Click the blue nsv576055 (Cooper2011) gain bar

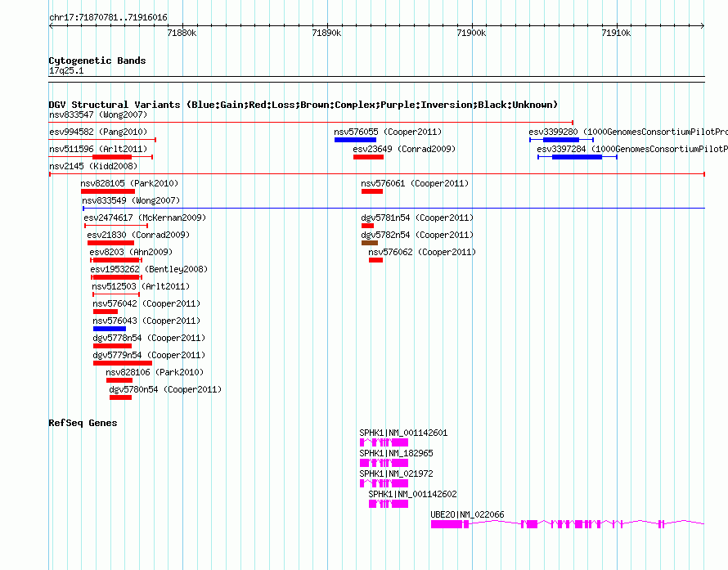(x=355, y=140)
